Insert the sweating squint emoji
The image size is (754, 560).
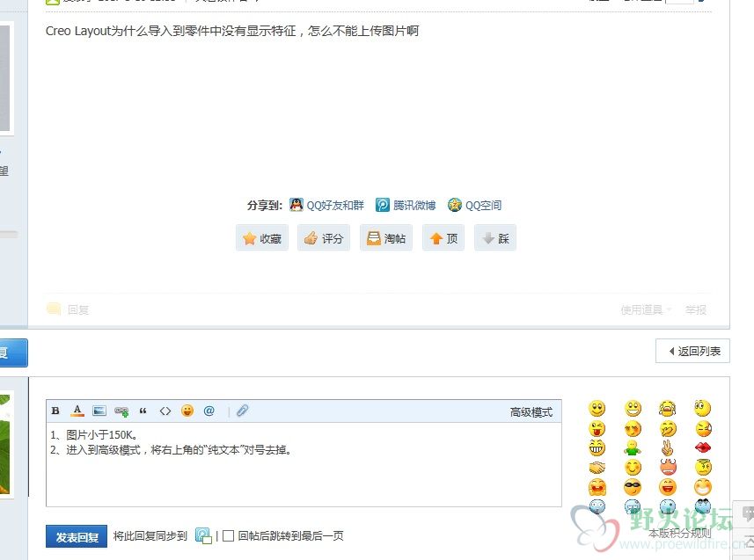[703, 428]
